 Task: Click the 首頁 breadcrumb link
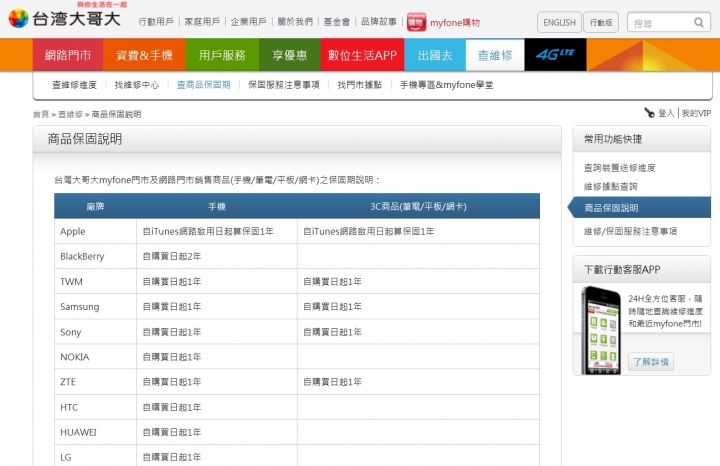(41, 114)
